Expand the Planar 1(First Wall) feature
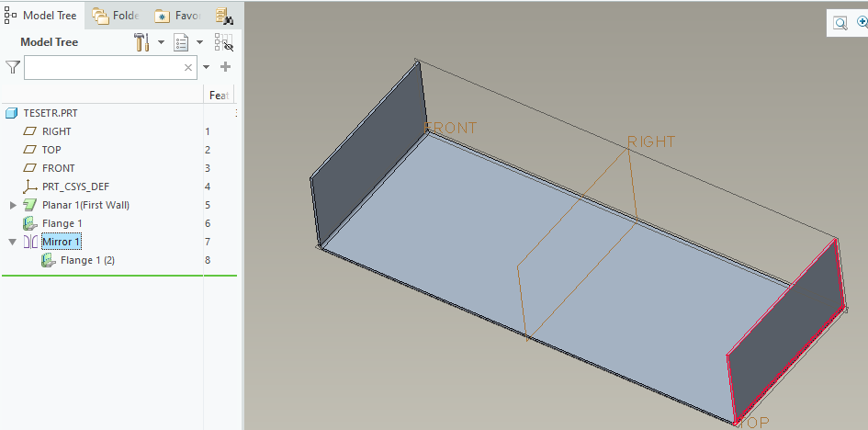 [x=13, y=205]
